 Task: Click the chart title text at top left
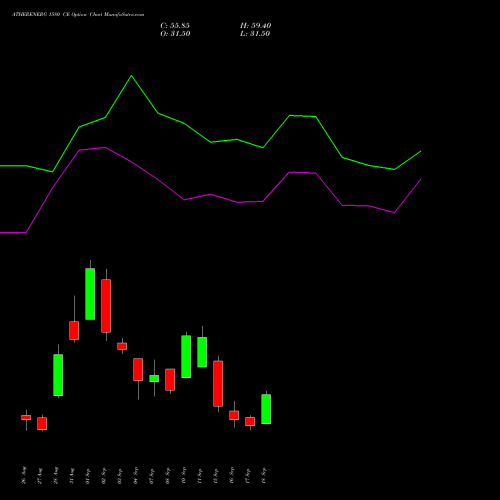pyautogui.click(x=78, y=15)
